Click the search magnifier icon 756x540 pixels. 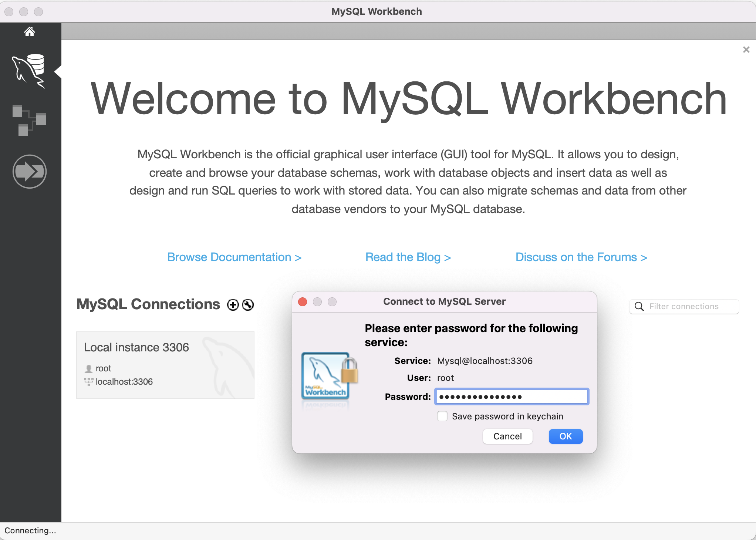[x=639, y=307]
